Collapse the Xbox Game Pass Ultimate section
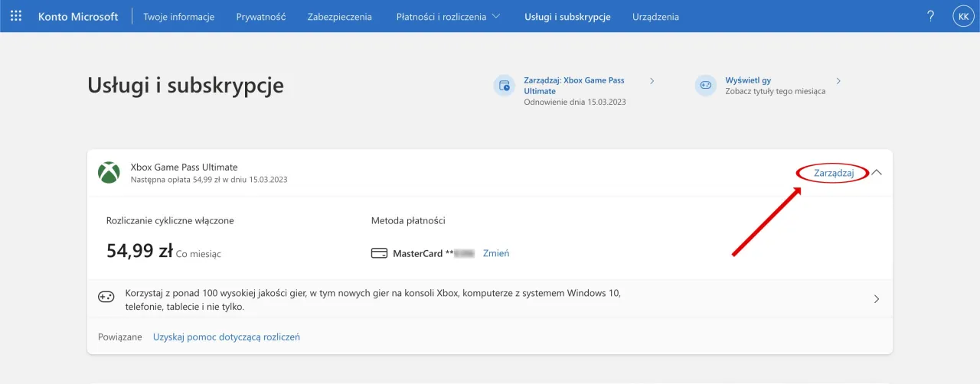 pyautogui.click(x=877, y=173)
